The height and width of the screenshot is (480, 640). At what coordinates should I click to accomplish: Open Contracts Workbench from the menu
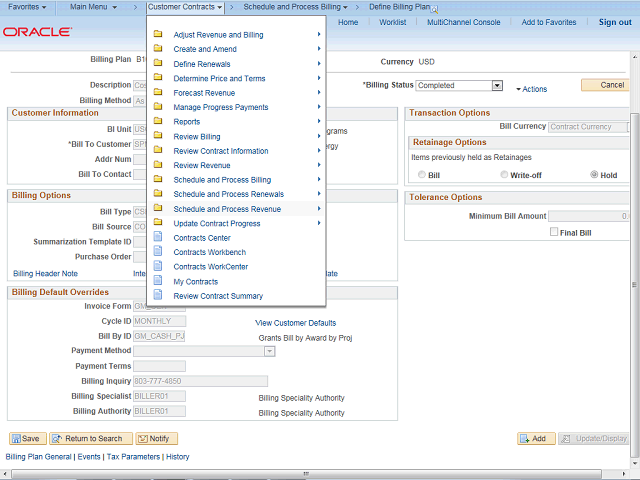click(x=209, y=252)
